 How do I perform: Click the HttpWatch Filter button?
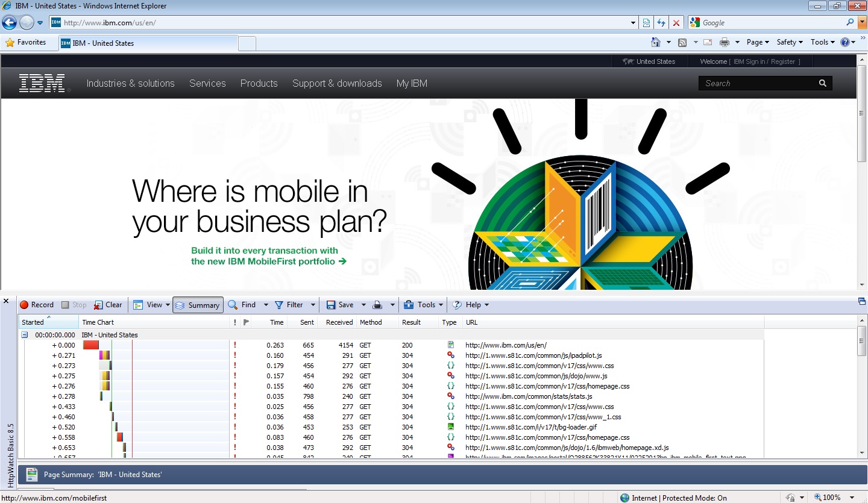point(289,305)
